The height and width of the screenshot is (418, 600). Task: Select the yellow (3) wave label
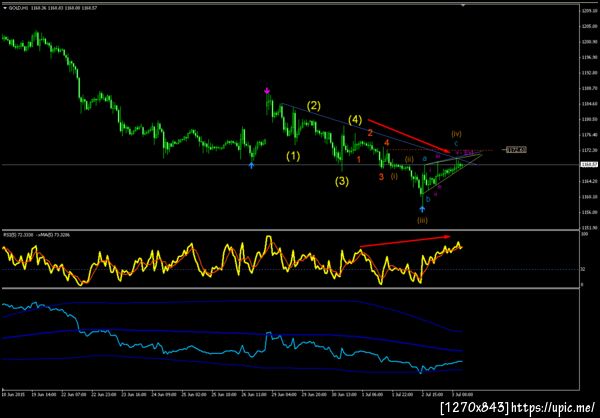(x=342, y=182)
